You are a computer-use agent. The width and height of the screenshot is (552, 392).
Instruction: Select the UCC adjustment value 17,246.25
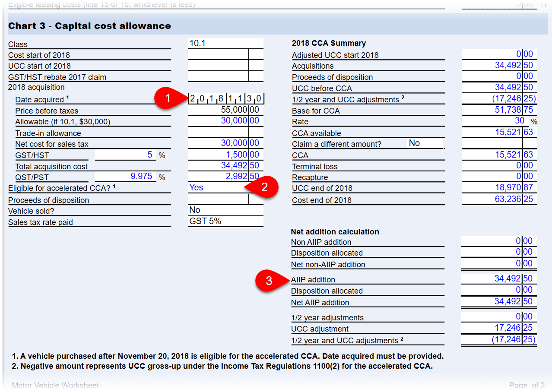(x=499, y=328)
